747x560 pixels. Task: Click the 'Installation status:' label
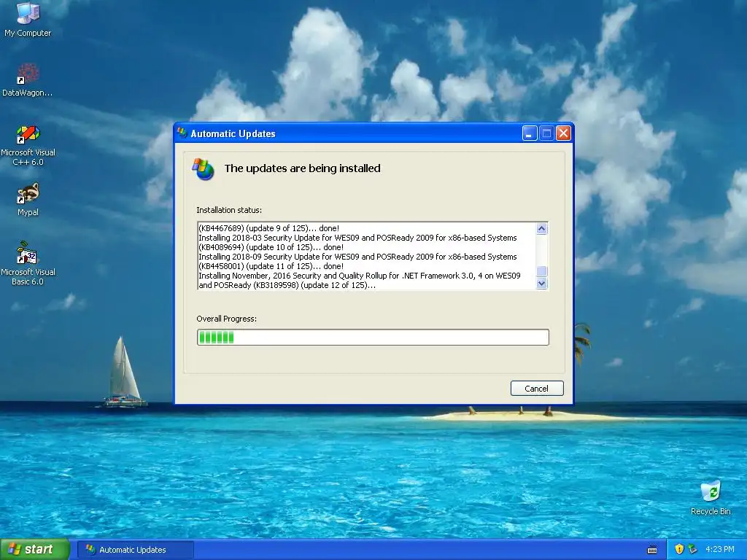tap(229, 210)
